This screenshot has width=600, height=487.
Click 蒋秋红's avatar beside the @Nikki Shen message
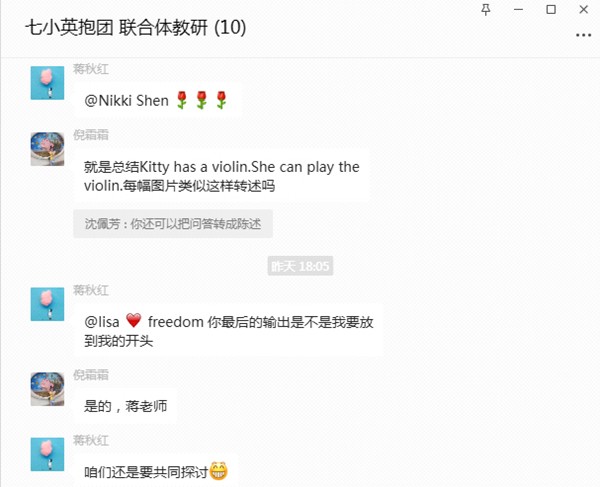click(47, 83)
